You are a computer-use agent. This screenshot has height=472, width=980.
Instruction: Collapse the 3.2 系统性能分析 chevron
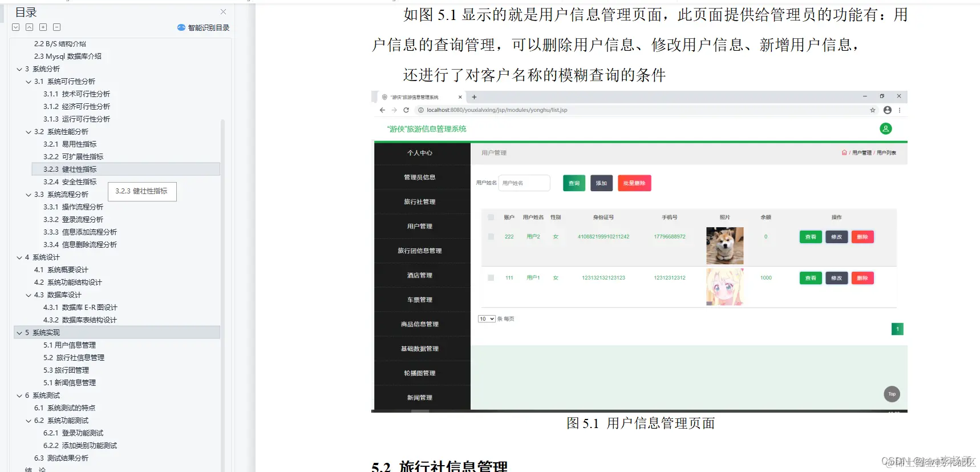pos(29,132)
